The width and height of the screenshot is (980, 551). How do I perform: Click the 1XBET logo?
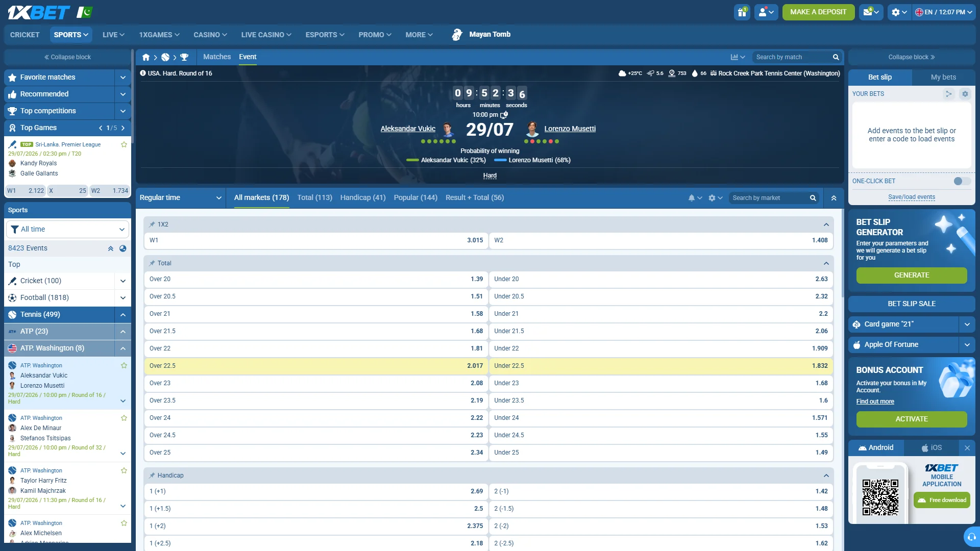point(38,12)
